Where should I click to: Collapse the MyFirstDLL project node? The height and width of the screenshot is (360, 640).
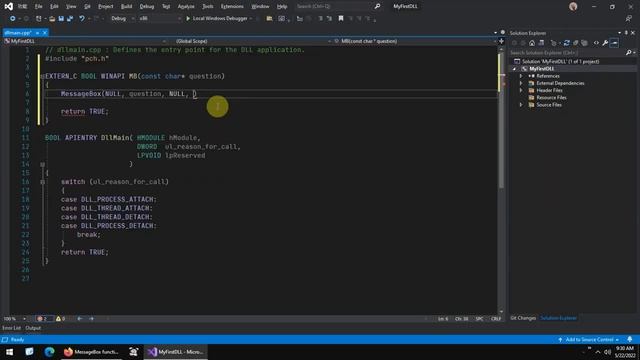(x=514, y=69)
